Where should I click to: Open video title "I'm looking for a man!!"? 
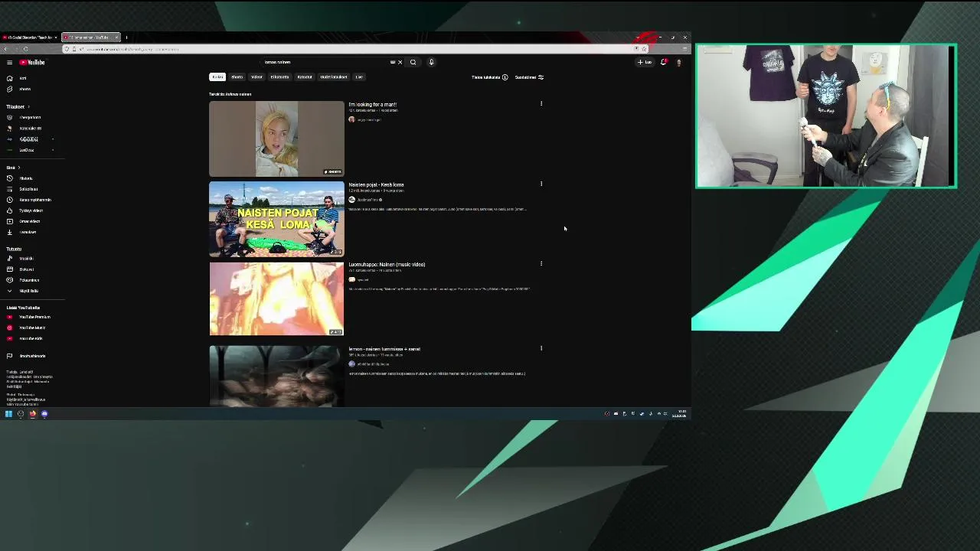372,104
